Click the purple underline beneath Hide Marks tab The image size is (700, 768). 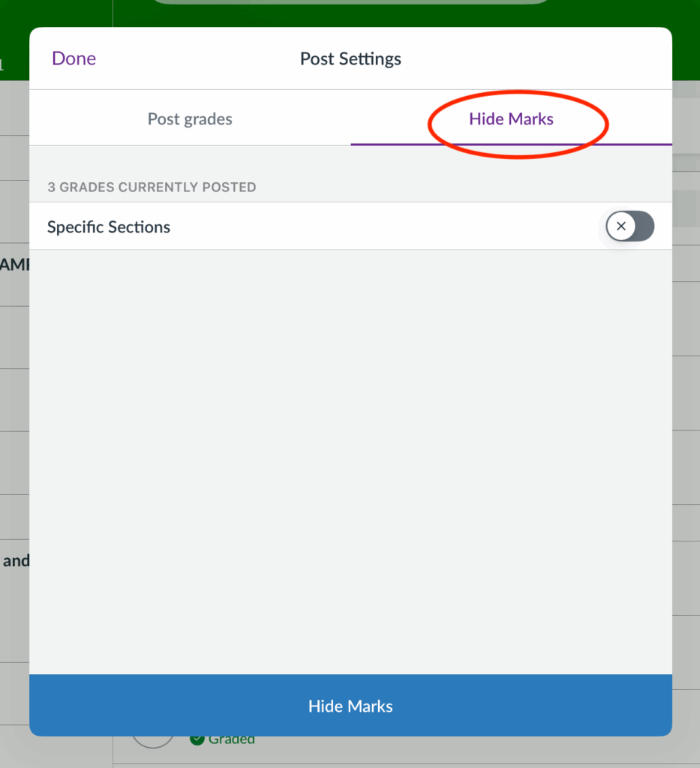coord(511,143)
